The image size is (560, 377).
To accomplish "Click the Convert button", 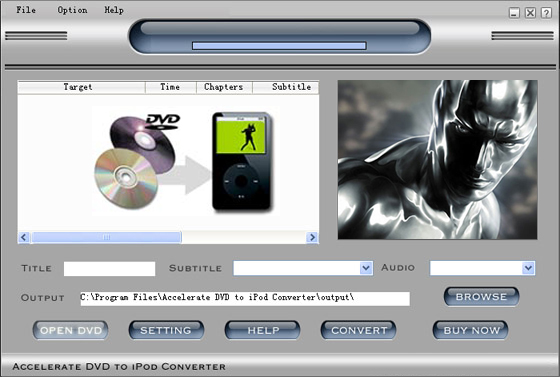I will click(359, 330).
